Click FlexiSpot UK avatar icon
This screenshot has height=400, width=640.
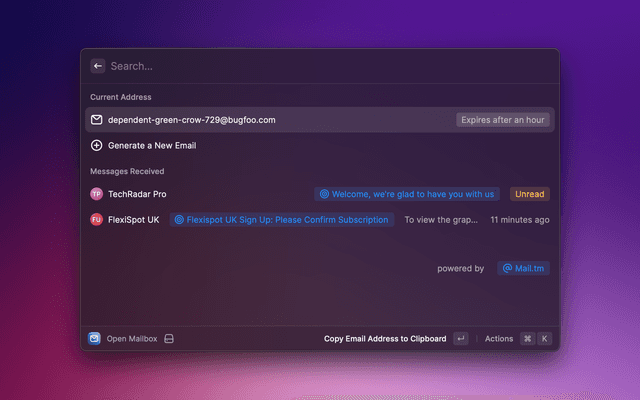click(97, 219)
